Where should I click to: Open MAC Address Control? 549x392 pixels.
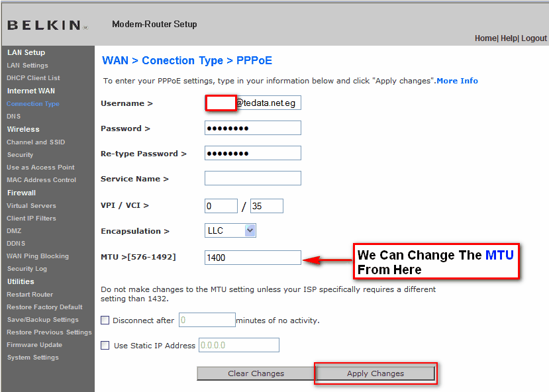41,180
